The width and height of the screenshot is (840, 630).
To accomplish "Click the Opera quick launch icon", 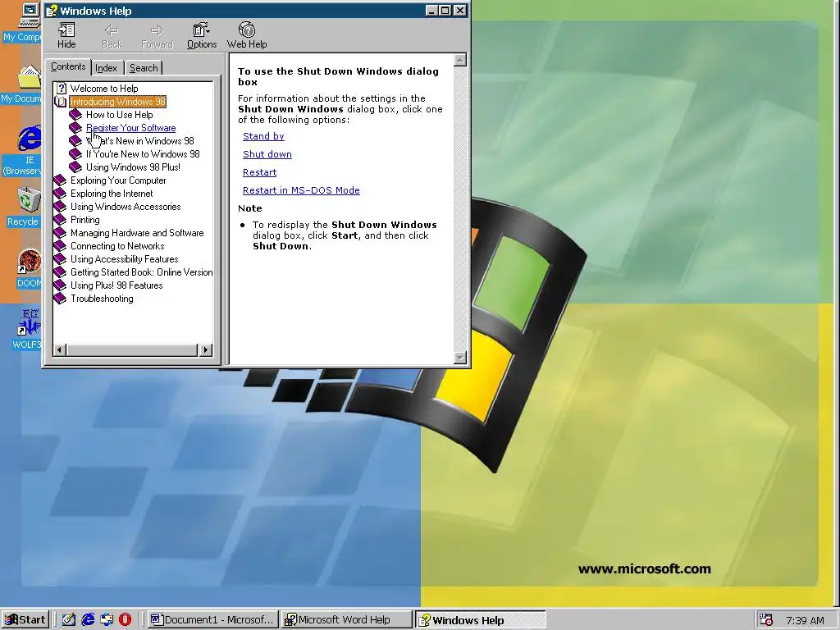I will (125, 620).
